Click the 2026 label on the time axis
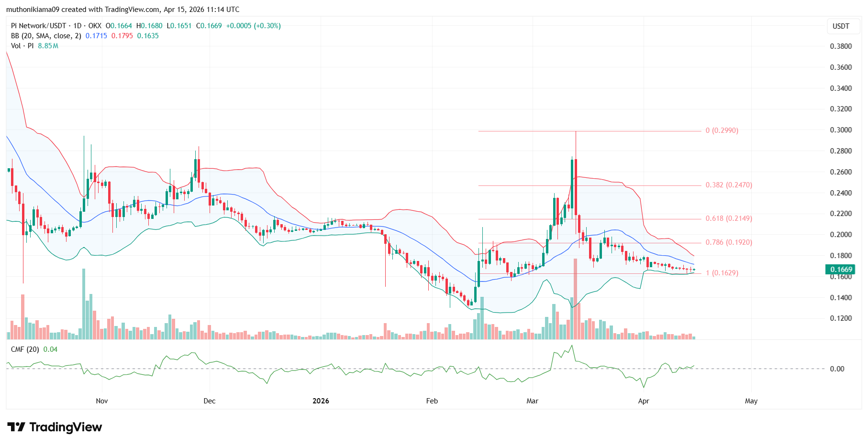This screenshot has width=868, height=445. [x=320, y=401]
